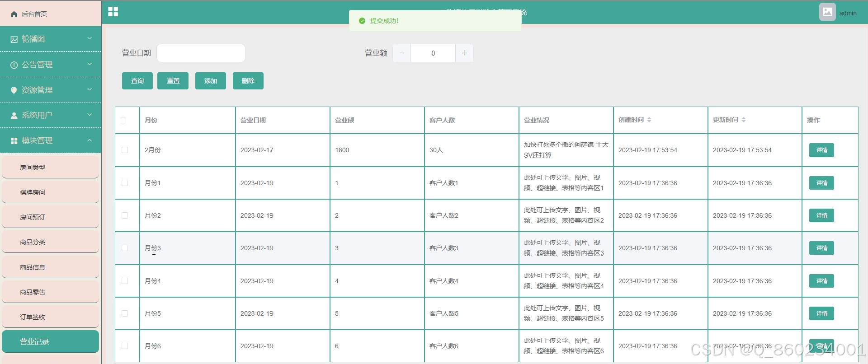Check the 月份6 row checkbox
Viewport: 868px width, 364px height.
click(x=125, y=346)
